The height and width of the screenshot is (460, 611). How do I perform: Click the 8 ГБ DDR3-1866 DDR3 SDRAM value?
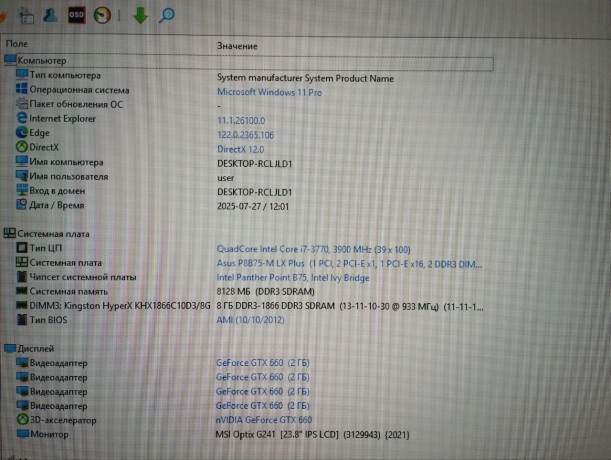pyautogui.click(x=350, y=306)
